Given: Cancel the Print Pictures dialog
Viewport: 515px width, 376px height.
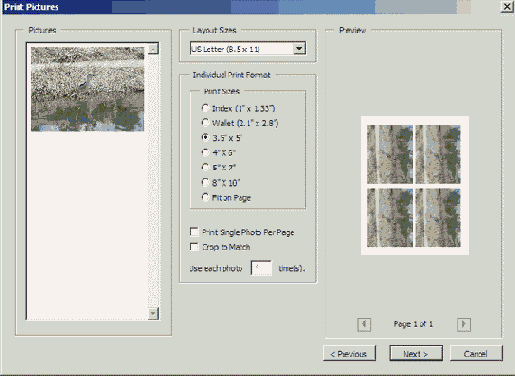Looking at the screenshot, I should tap(476, 353).
